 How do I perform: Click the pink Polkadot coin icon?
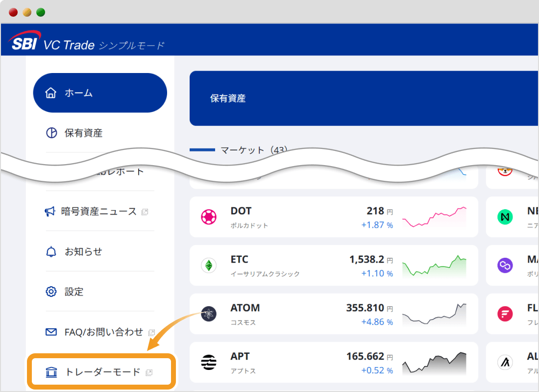pyautogui.click(x=209, y=217)
